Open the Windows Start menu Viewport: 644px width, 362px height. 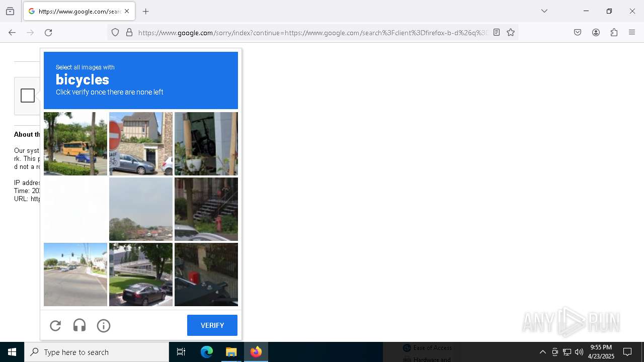click(x=12, y=352)
